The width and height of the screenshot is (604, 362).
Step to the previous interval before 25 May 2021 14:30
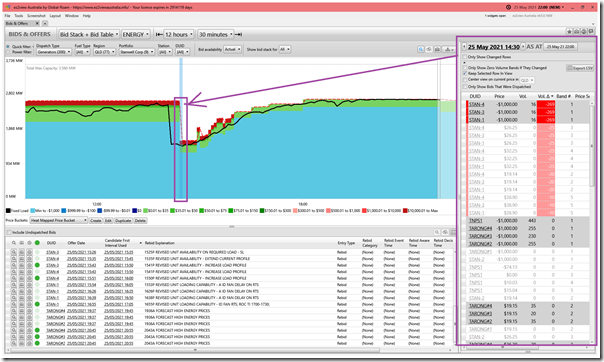(464, 47)
